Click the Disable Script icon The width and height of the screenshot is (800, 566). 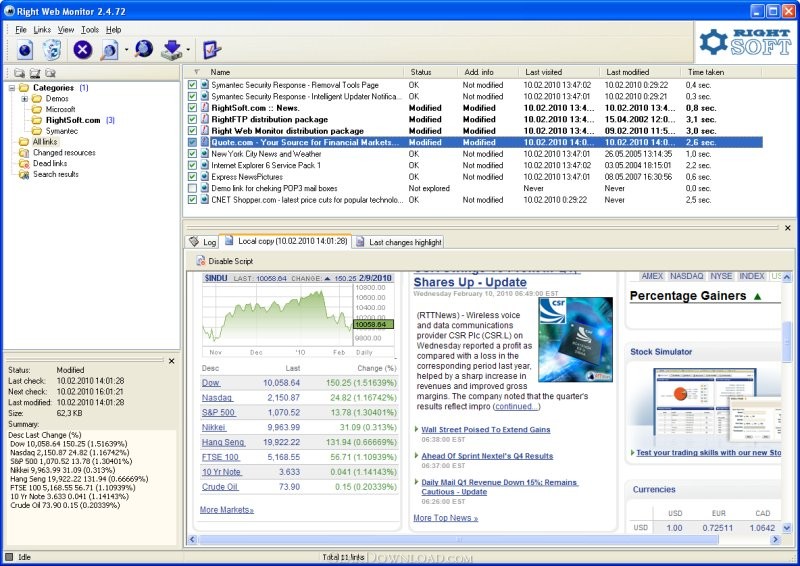coord(201,261)
